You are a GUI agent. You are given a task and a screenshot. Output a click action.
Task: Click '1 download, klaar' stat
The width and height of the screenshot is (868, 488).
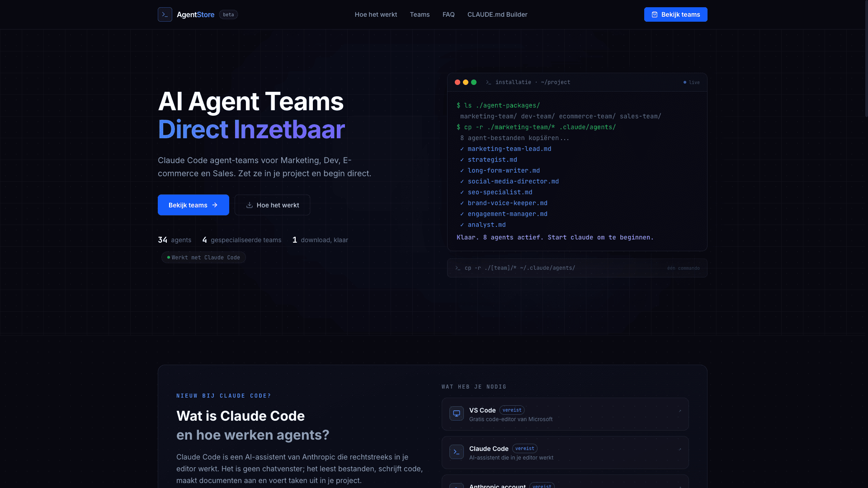coord(320,240)
